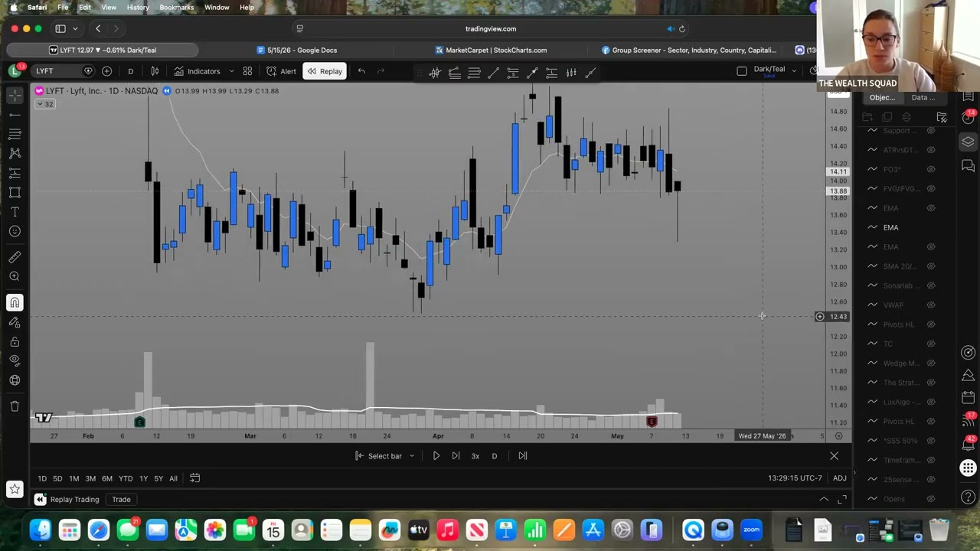Show the hidden TC indicator

click(x=931, y=344)
